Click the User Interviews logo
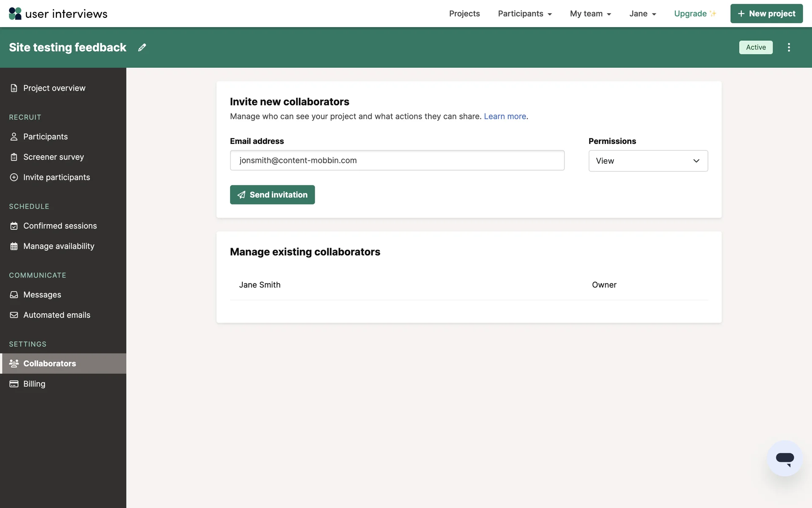The width and height of the screenshot is (812, 508). [58, 14]
